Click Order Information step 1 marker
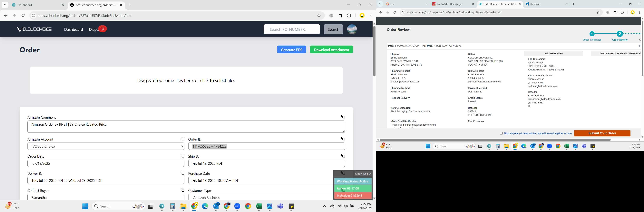Screen dimensions: 644x212 (592, 34)
